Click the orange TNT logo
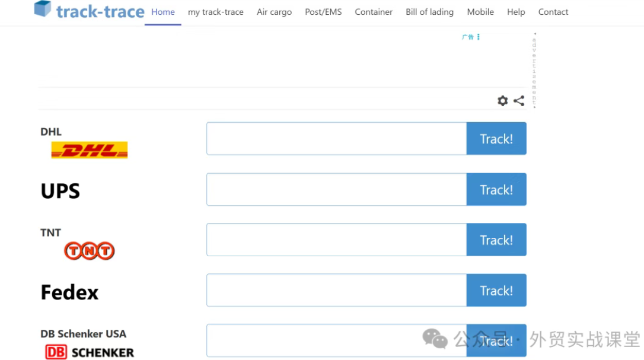644x360 pixels. coord(89,251)
